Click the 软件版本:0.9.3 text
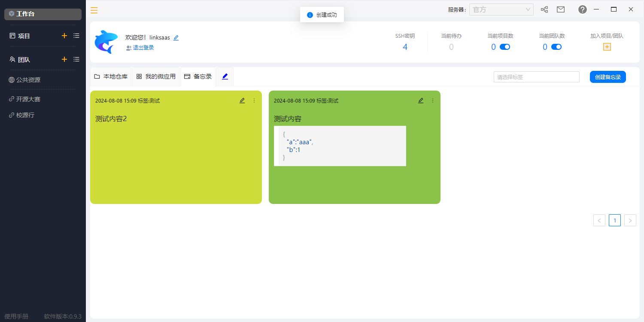The height and width of the screenshot is (322, 644). click(x=63, y=316)
